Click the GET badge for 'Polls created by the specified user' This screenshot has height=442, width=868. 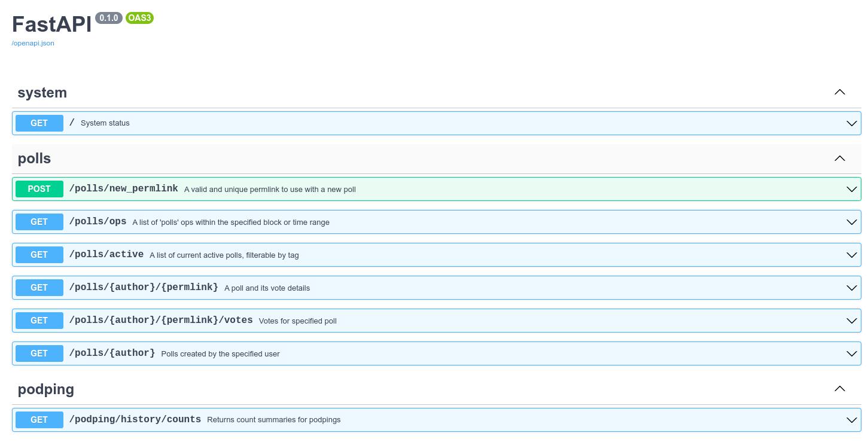[x=39, y=353]
